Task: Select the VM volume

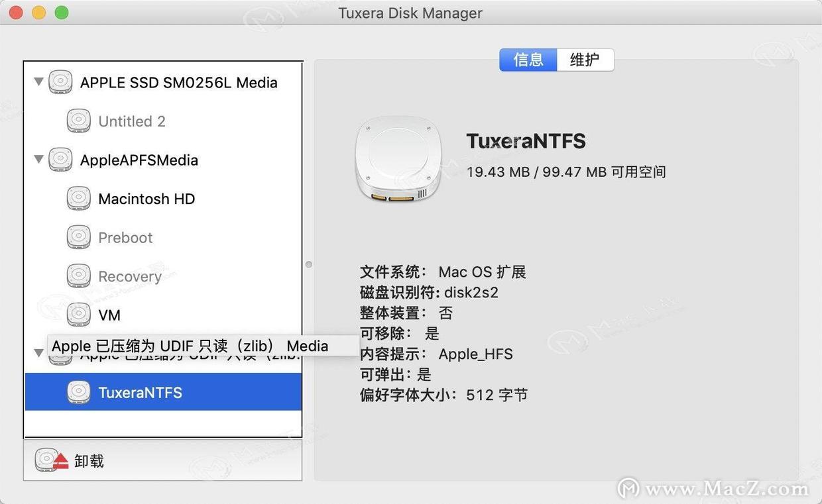Action: tap(163, 315)
